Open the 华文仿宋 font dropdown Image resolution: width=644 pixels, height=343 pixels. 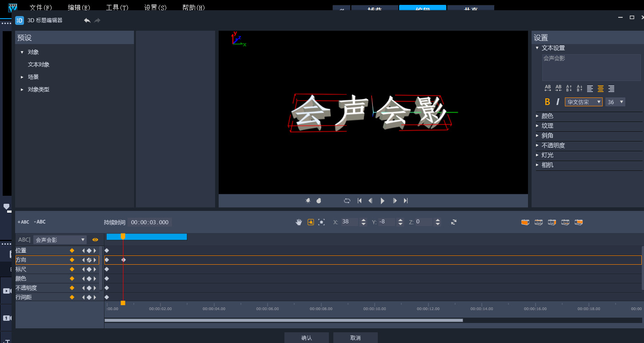[584, 102]
